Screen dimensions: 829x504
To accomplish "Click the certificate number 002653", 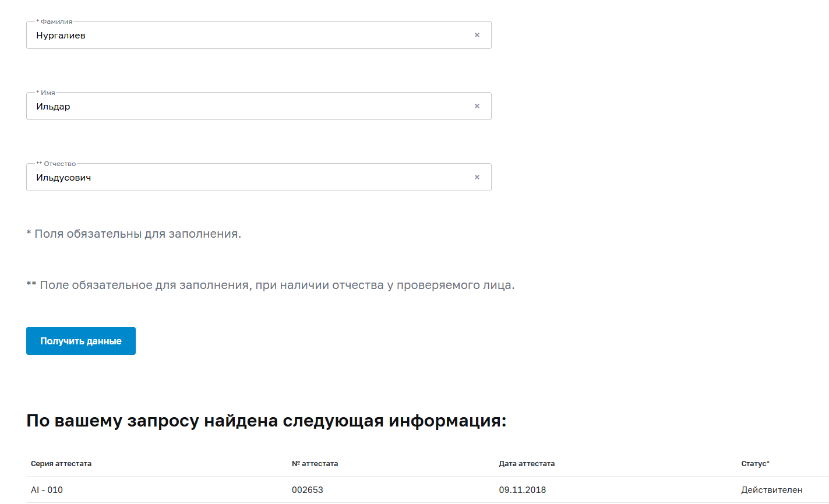I will 308,490.
